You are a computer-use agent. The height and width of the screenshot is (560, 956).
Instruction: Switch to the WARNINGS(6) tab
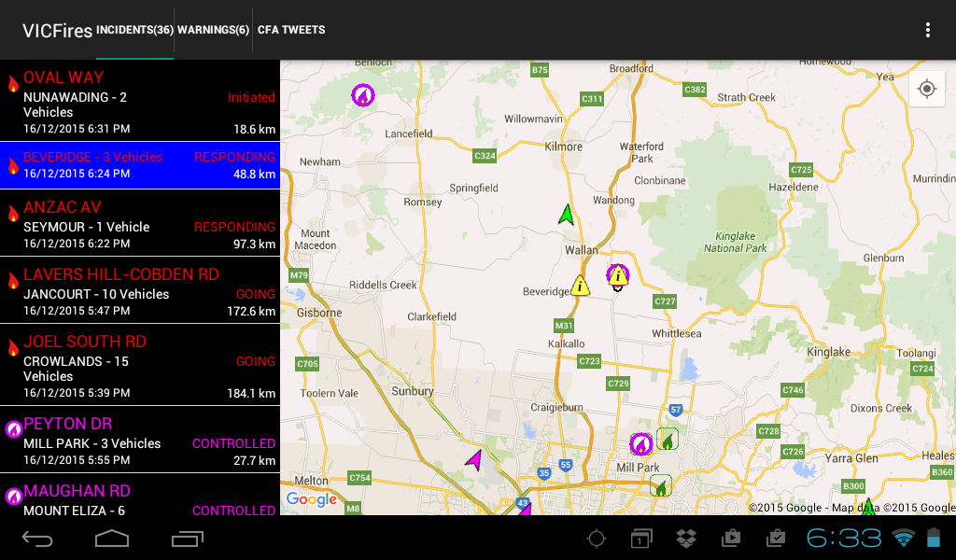click(x=214, y=30)
